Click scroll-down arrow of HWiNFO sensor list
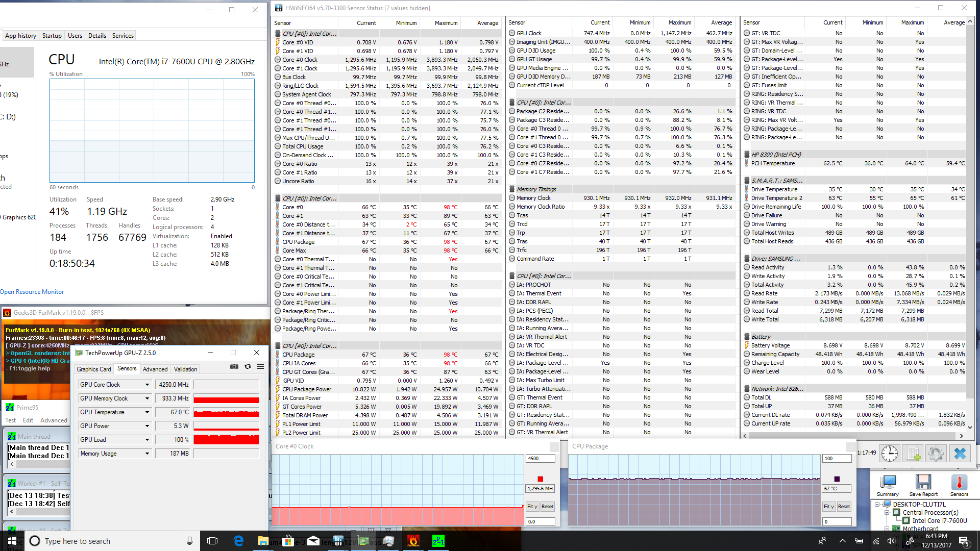Viewport: 980px width, 551px height. coord(970,428)
